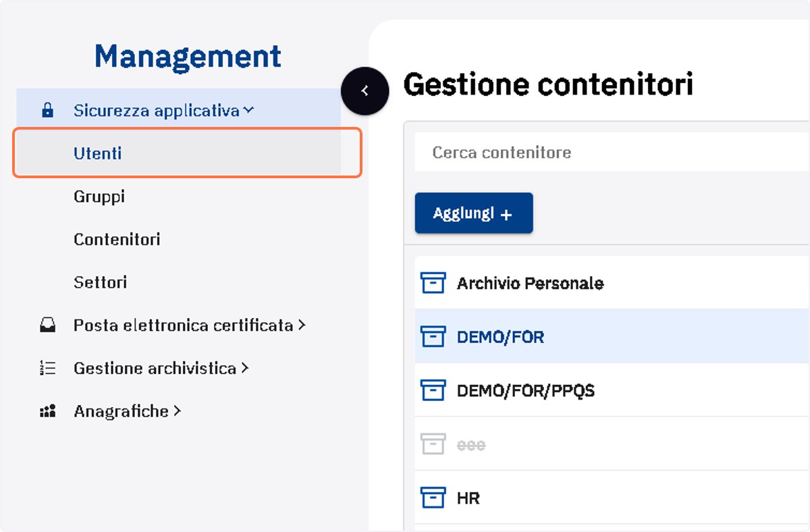The image size is (810, 532).
Task: Click the archive box icon for DEMO/FOR/PPQS
Action: (x=433, y=390)
